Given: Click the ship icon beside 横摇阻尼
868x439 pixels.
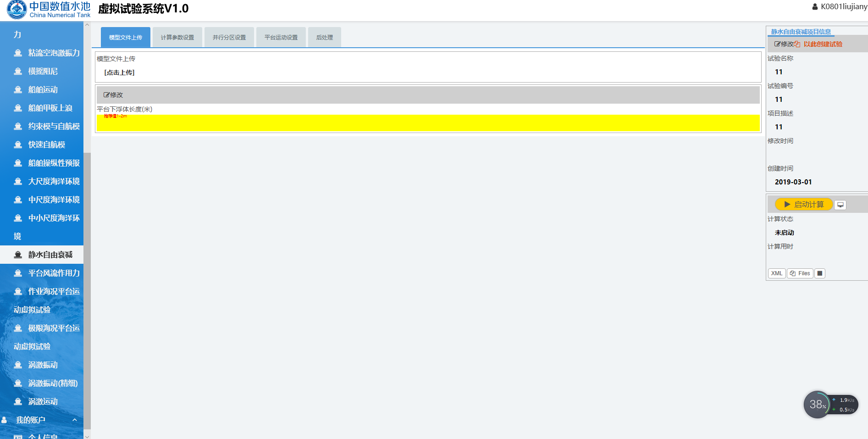Looking at the screenshot, I should coord(18,72).
